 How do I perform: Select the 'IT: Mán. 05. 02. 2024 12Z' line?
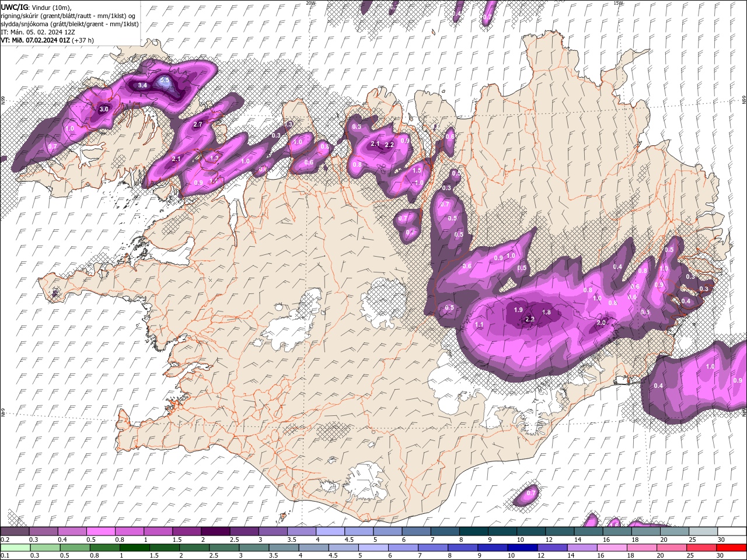point(39,32)
